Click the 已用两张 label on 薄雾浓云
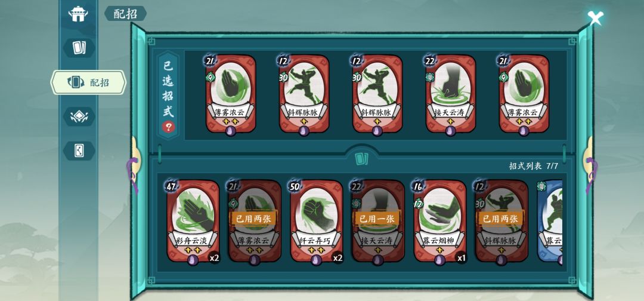Image resolution: width=644 pixels, height=301 pixels. (x=254, y=219)
